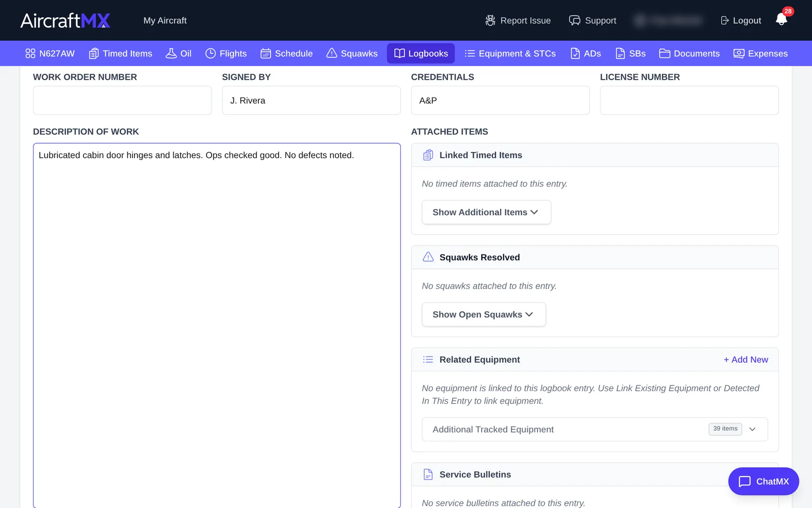Click the Squawks Resolved header icon

tap(428, 257)
